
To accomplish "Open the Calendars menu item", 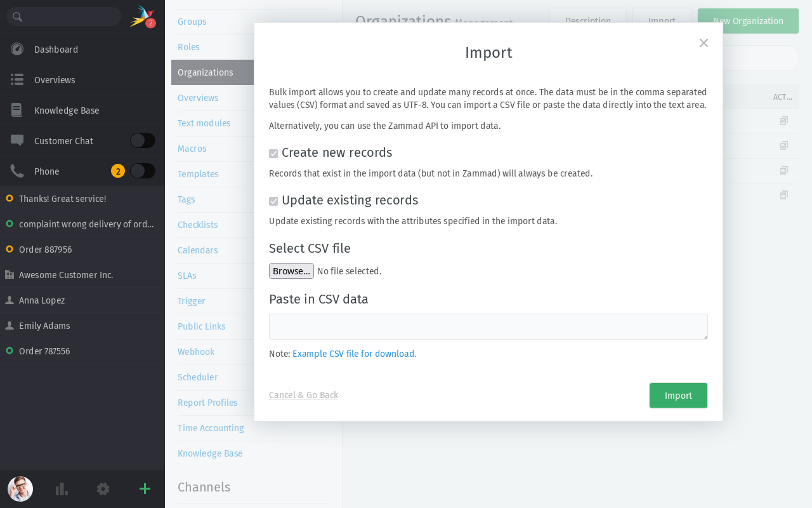I will (198, 250).
